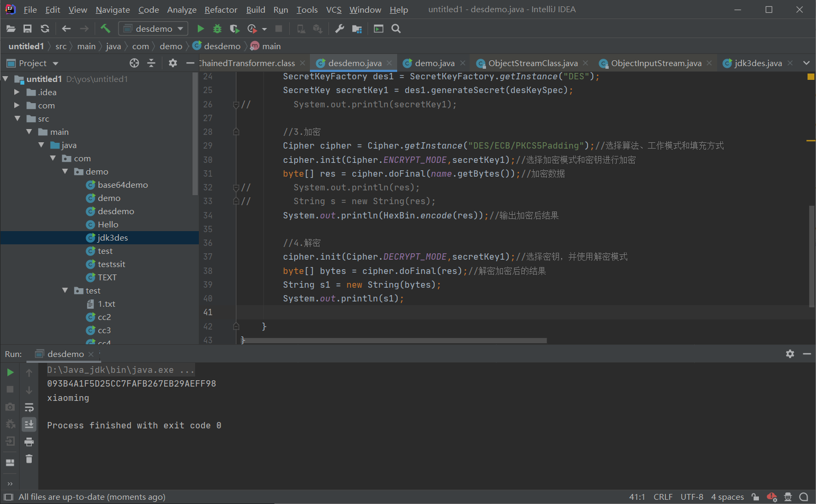Open Project panel gear options
The width and height of the screenshot is (816, 504).
173,63
